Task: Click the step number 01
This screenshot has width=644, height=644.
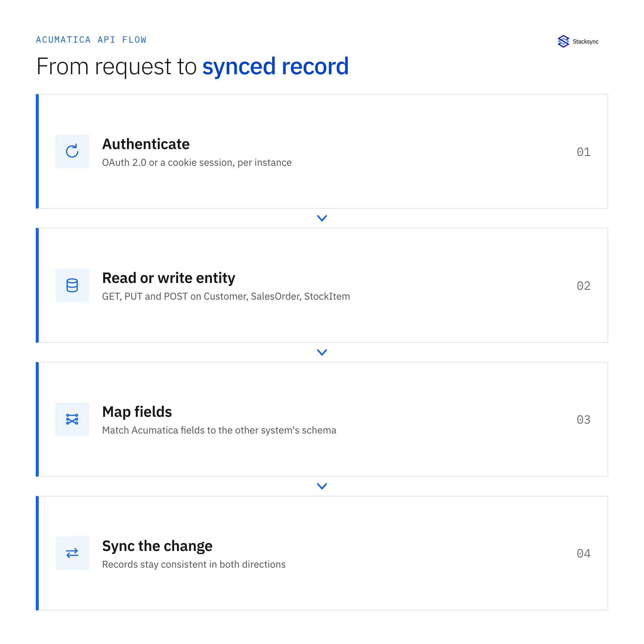Action: pos(584,152)
